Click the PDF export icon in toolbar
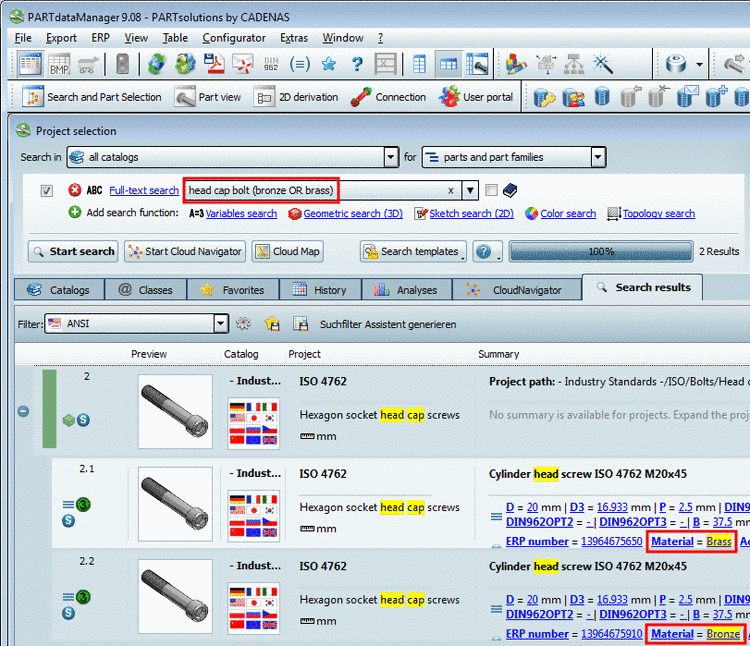750x646 pixels. [214, 64]
